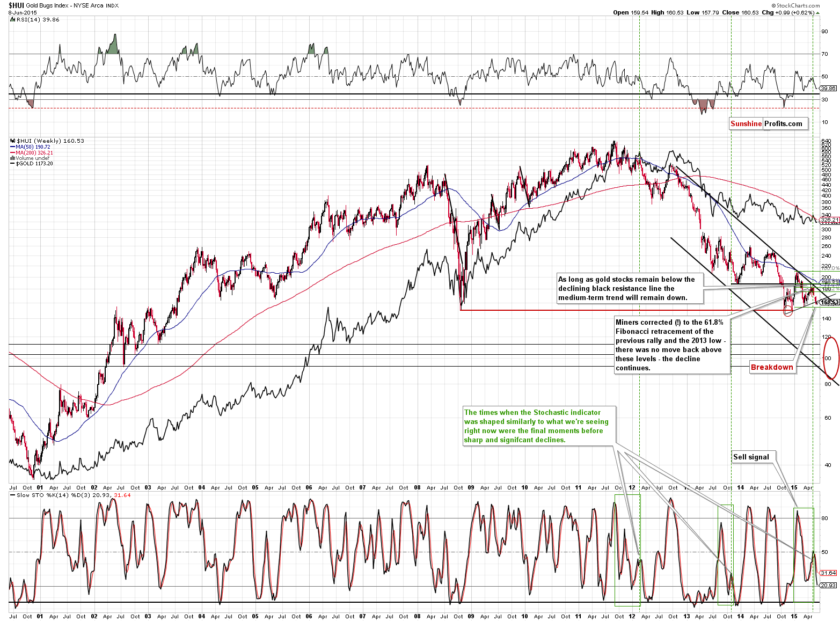The width and height of the screenshot is (840, 621).
Task: Click the 20.93 stochastic value tag
Action: 828,585
